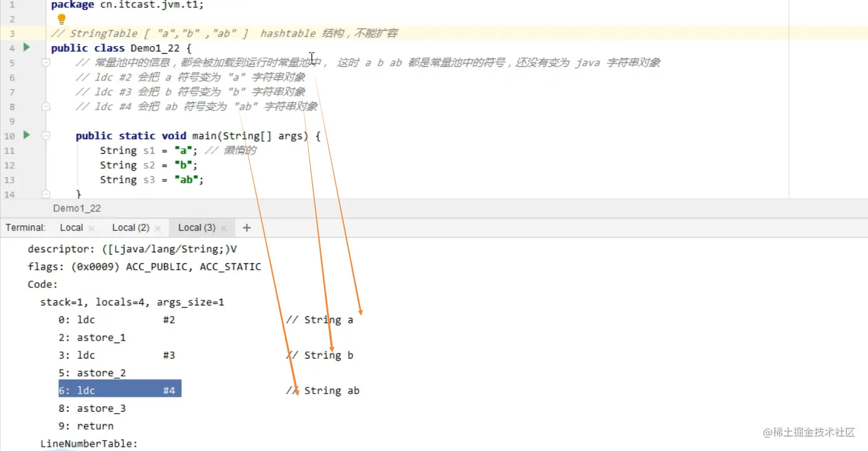Click the '// String a' terminal comment
Viewport: 868px width, 451px height.
[320, 320]
